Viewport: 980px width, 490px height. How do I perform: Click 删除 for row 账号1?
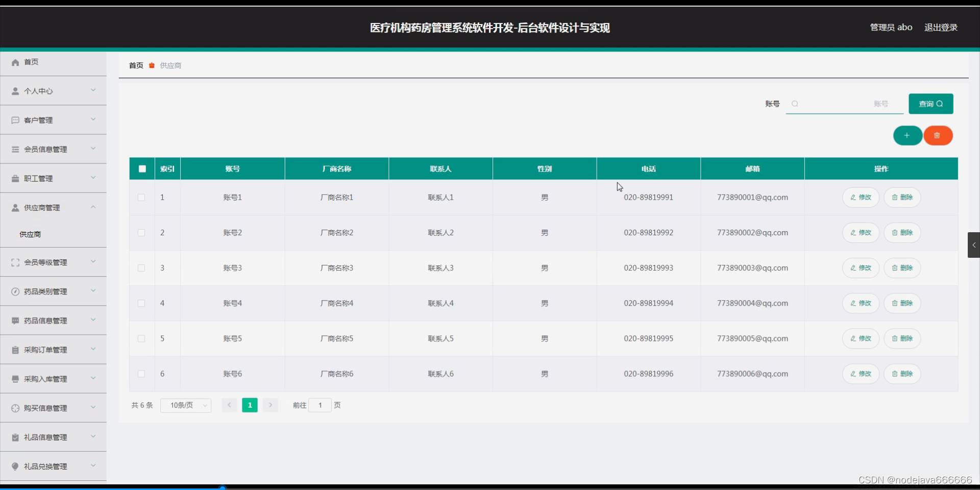click(902, 198)
